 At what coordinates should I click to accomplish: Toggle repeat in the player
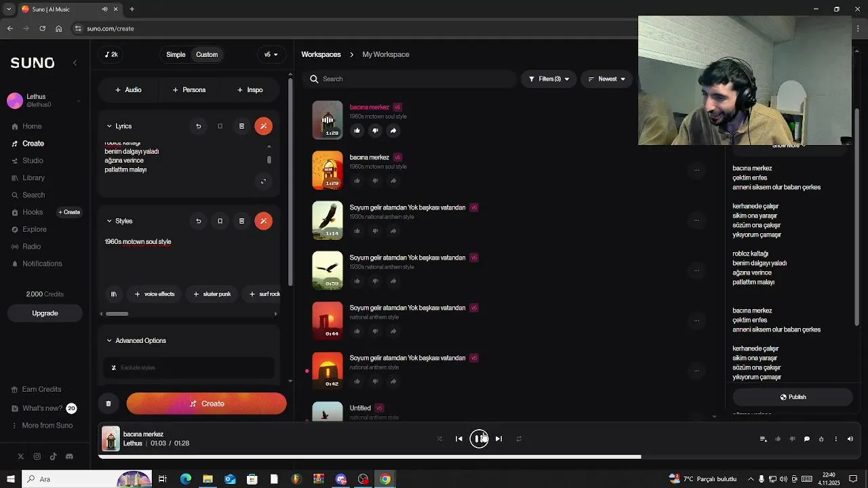519,439
